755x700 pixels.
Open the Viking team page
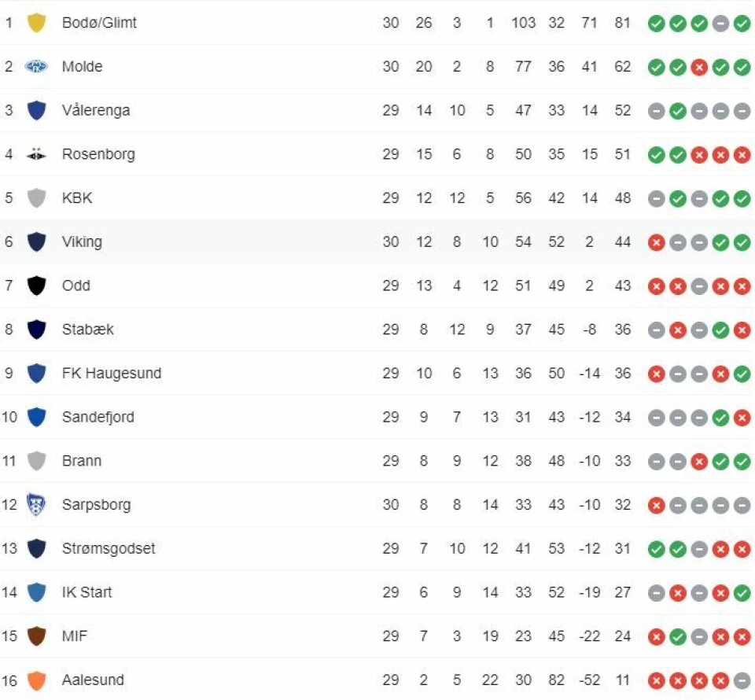tap(82, 241)
